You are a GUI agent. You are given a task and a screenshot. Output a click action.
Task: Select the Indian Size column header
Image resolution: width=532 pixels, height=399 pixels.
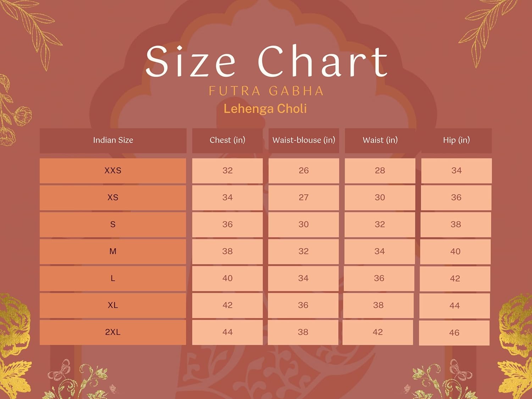113,140
